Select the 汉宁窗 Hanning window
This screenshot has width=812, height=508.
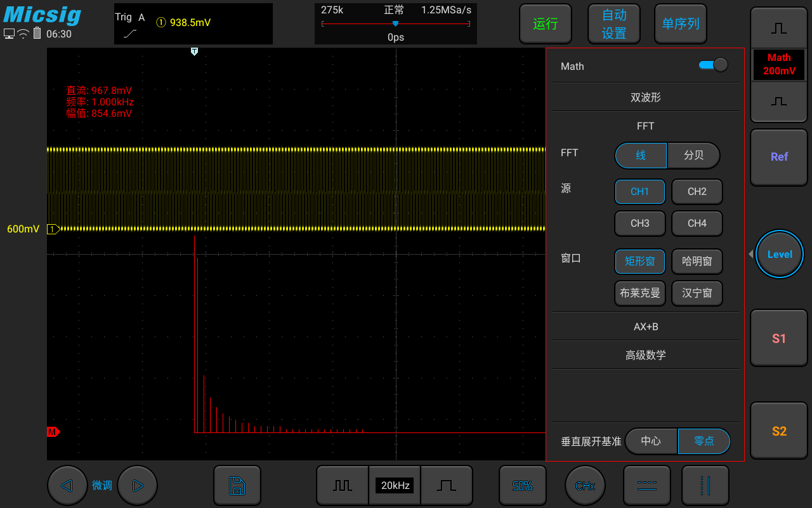[697, 293]
